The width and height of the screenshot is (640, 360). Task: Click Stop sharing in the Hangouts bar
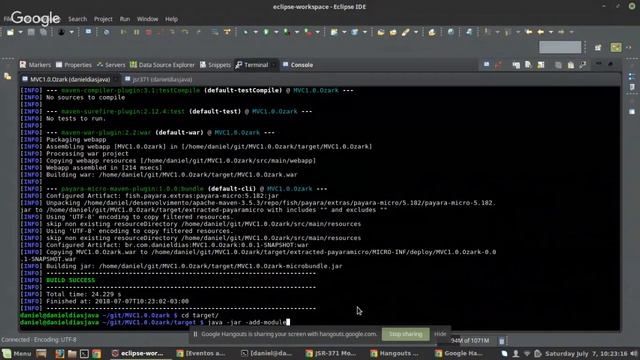click(406, 334)
